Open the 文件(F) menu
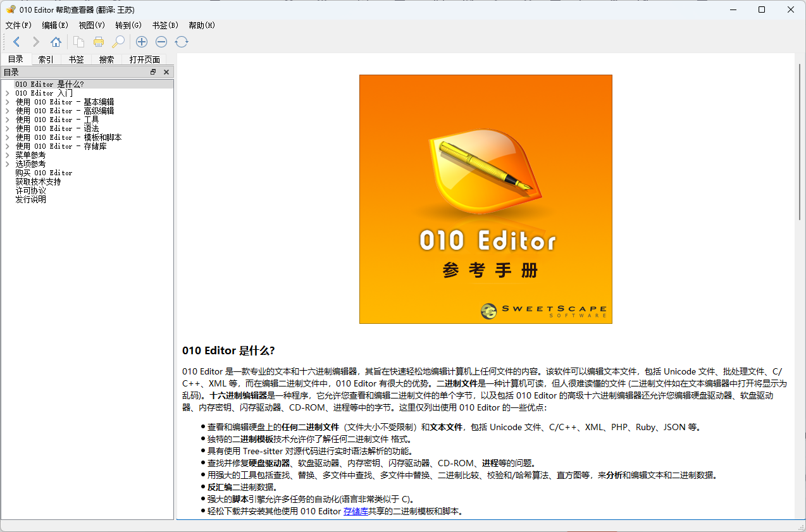Image resolution: width=806 pixels, height=532 pixels. [18, 25]
